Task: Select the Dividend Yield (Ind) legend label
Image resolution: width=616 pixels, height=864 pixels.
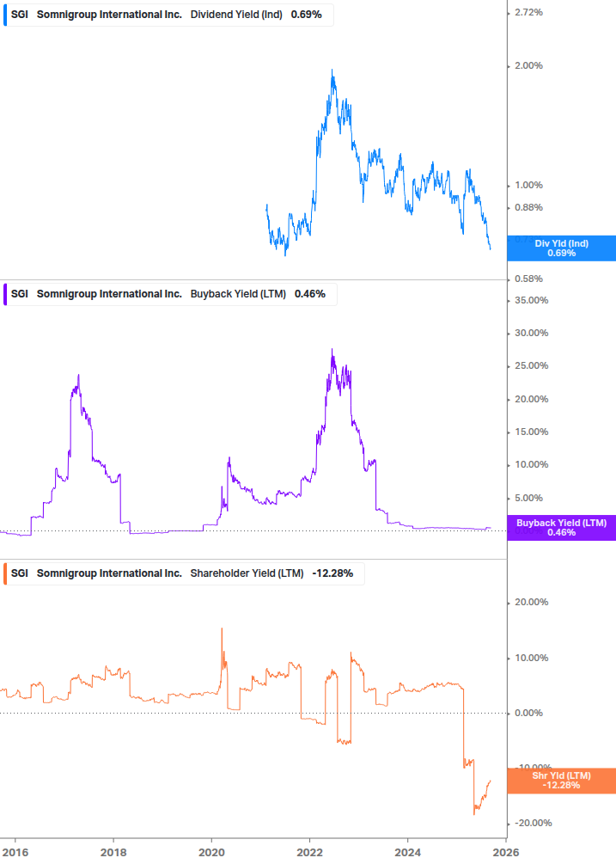Action: click(237, 15)
